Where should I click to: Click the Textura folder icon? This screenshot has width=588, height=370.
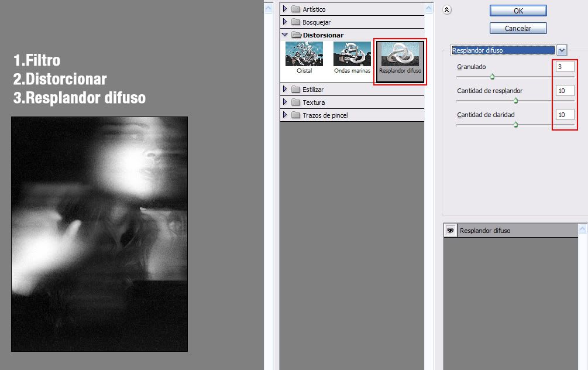(x=296, y=102)
